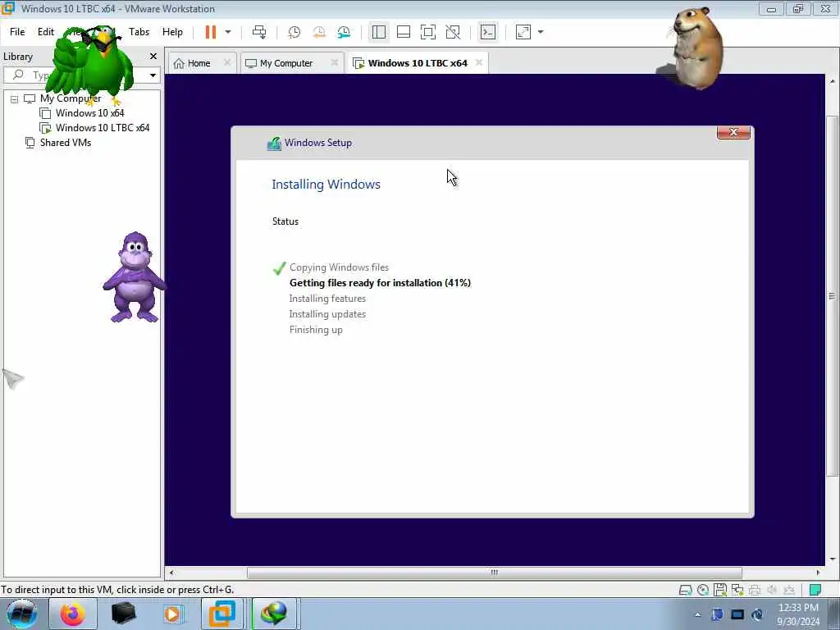Click the USB device status icon

tap(789, 590)
